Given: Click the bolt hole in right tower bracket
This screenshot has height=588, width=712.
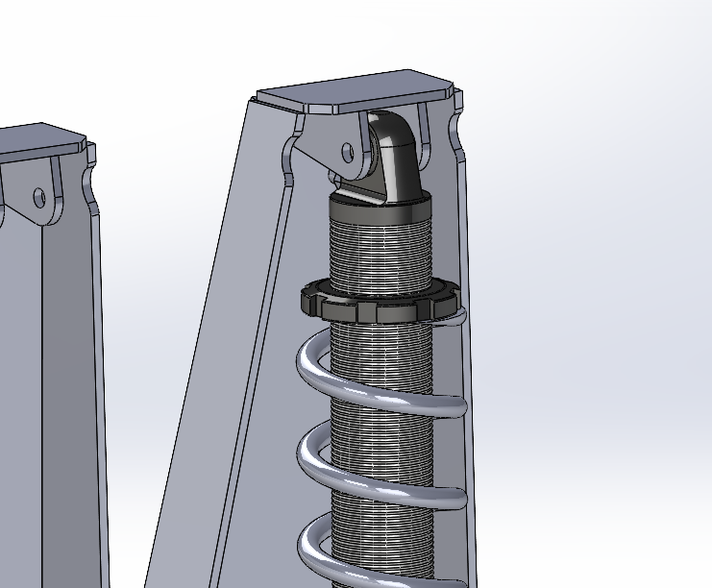Looking at the screenshot, I should [x=348, y=152].
